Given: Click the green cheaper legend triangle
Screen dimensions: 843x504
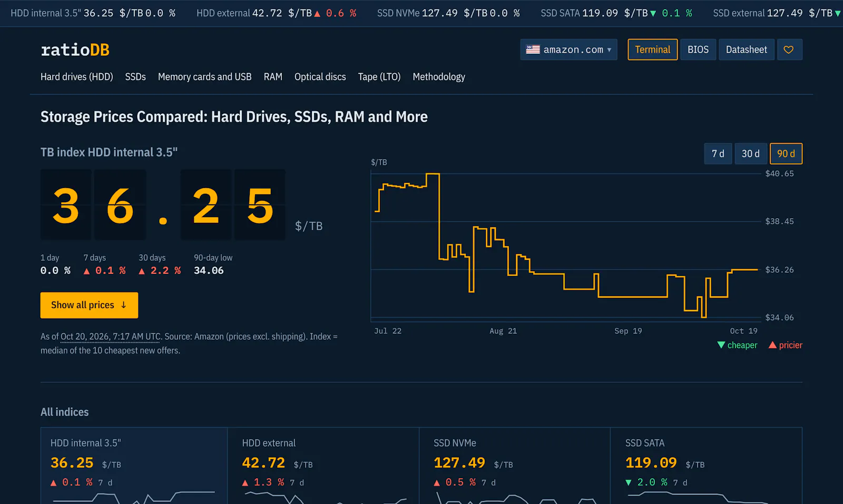Looking at the screenshot, I should tap(721, 345).
